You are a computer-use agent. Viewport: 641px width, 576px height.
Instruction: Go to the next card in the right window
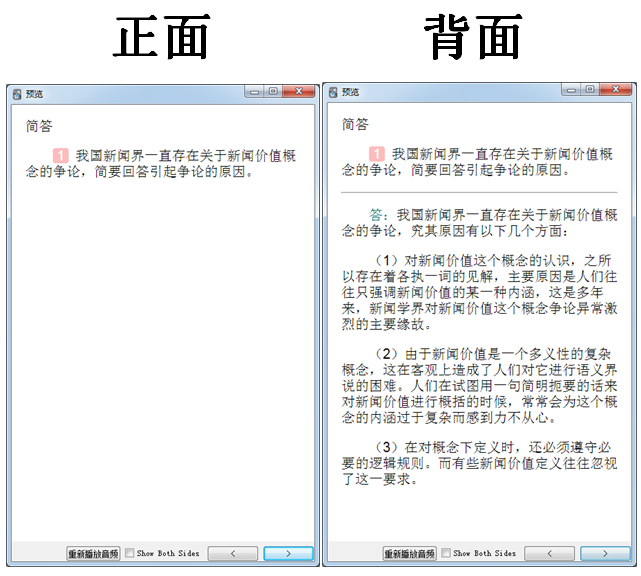[x=605, y=553]
